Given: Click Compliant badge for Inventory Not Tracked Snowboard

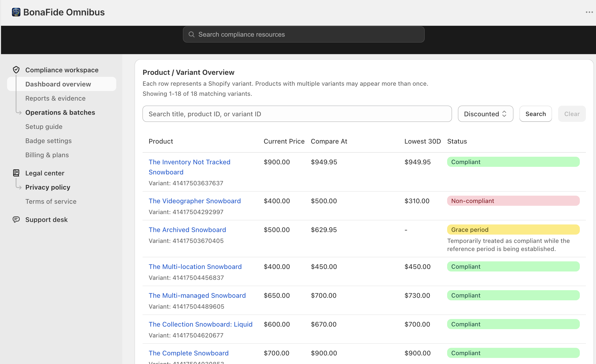Looking at the screenshot, I should tap(513, 162).
